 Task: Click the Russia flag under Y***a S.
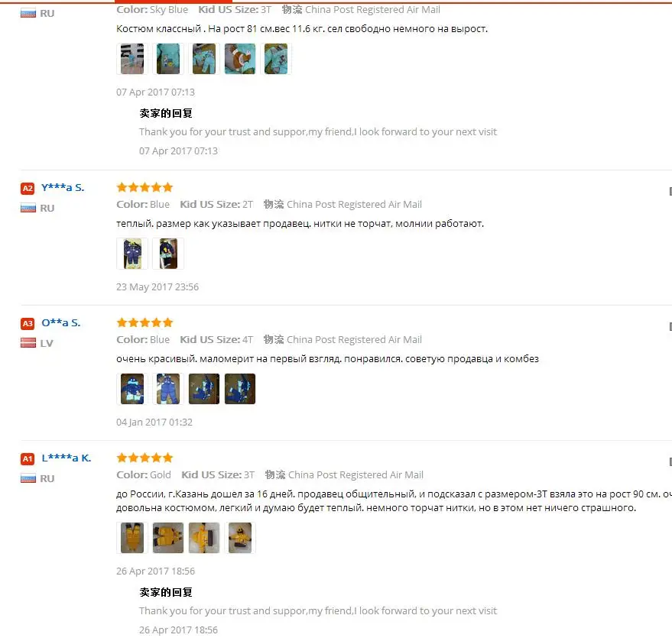point(28,208)
